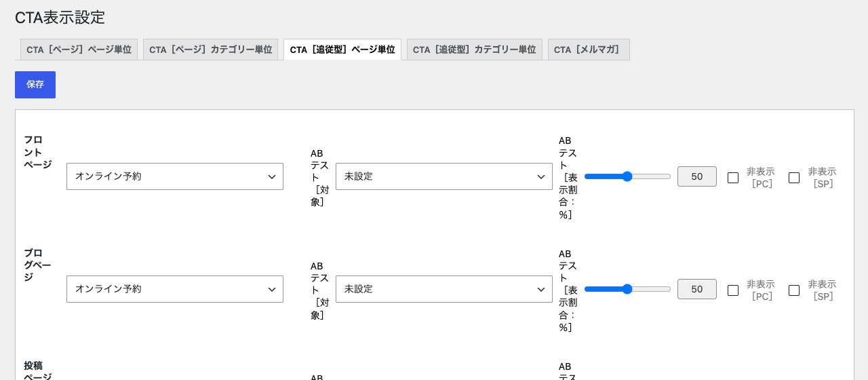Image resolution: width=868 pixels, height=380 pixels.
Task: Click the ブログページ row label
Action: coord(38,265)
